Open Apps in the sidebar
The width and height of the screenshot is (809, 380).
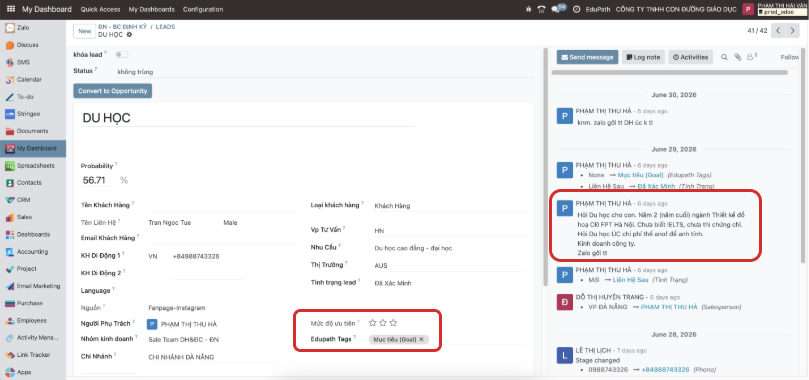pos(33,372)
